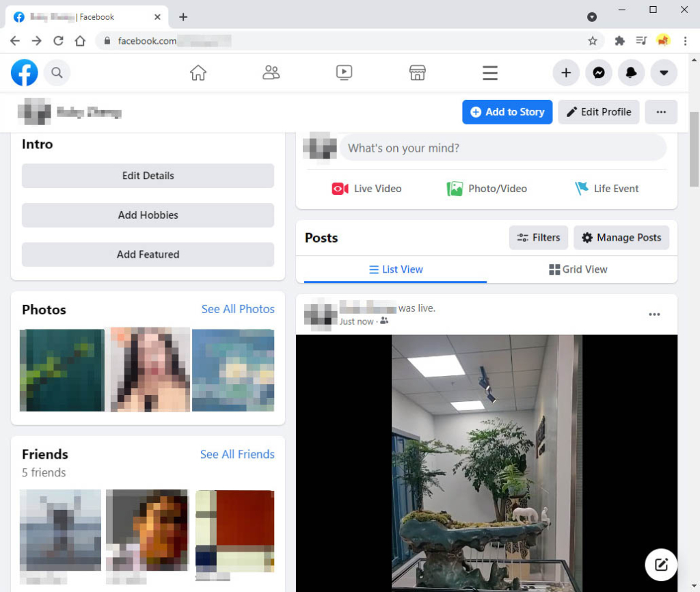This screenshot has height=592, width=700.
Task: Click Add to Story
Action: [x=507, y=111]
